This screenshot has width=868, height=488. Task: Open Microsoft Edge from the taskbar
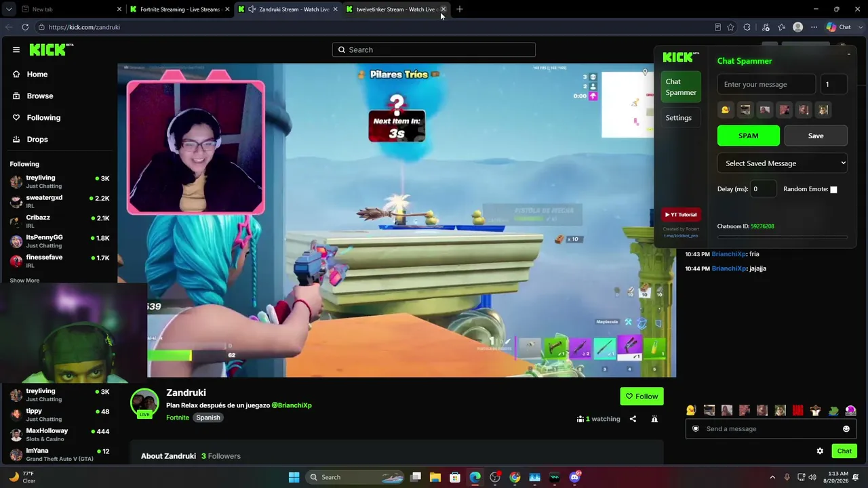click(x=475, y=477)
